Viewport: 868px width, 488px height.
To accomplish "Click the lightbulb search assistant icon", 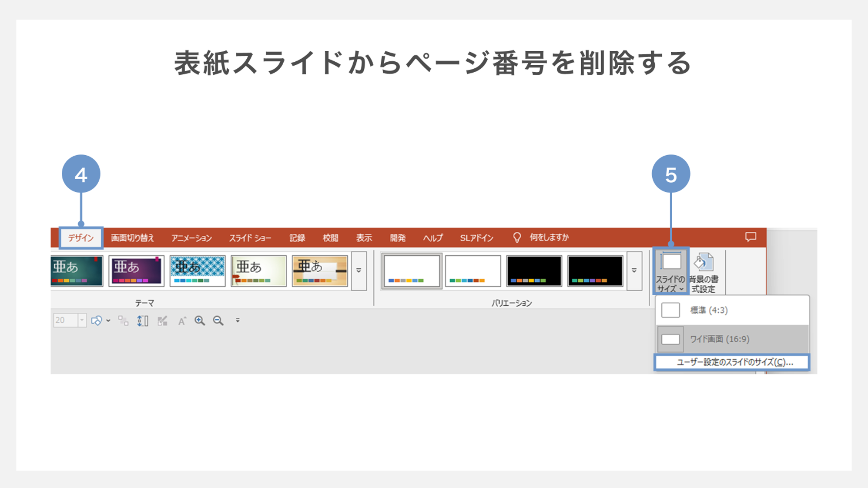I will click(517, 237).
